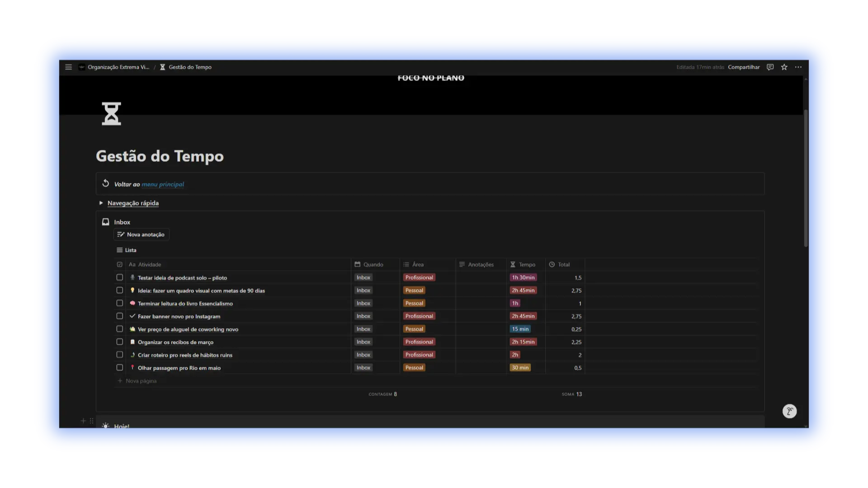
Task: Open the Tempo column header menu
Action: [526, 264]
